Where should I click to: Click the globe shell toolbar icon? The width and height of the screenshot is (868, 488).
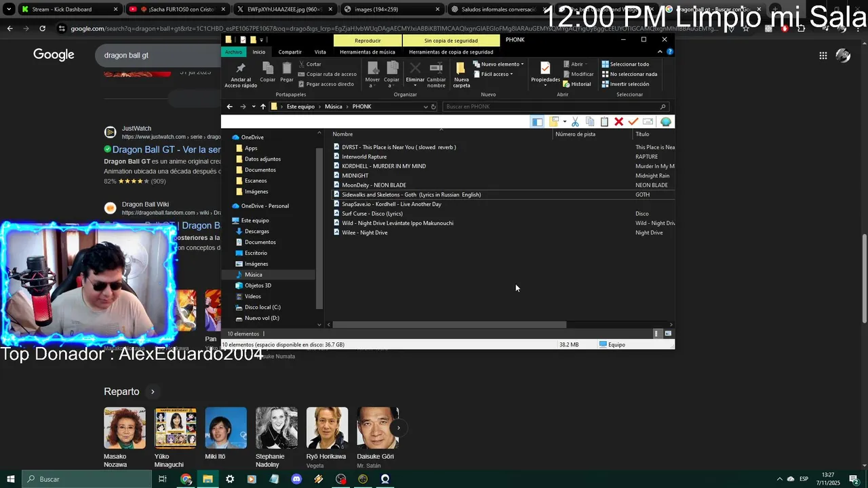point(666,121)
